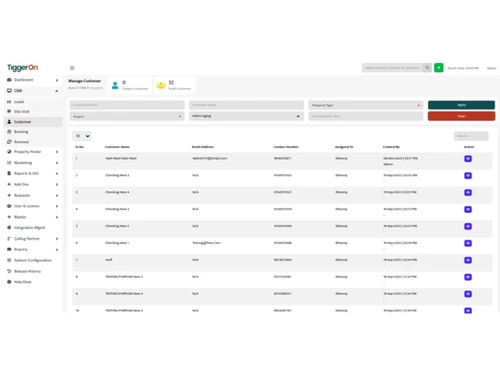Open System Configuration menu item
The width and height of the screenshot is (500, 375).
pyautogui.click(x=33, y=260)
